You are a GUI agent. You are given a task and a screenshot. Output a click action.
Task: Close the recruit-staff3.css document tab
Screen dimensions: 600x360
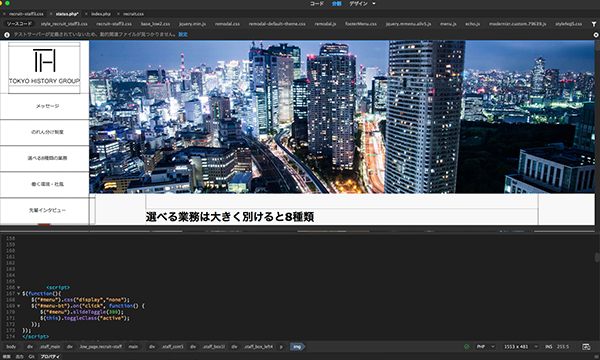(x=4, y=14)
